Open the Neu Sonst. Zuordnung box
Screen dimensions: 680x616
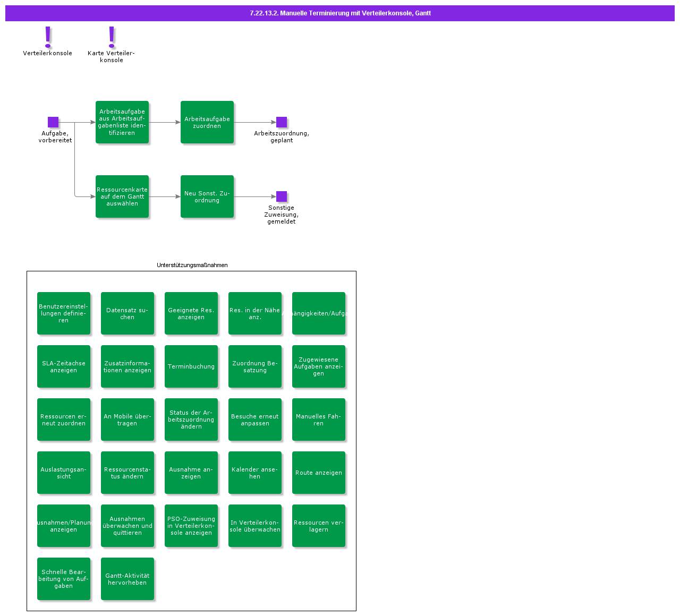tap(207, 196)
